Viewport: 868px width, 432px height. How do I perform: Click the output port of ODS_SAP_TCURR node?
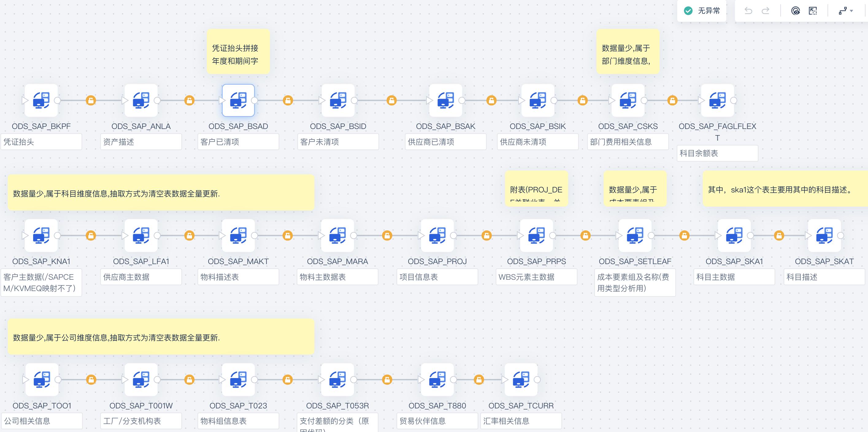point(537,380)
